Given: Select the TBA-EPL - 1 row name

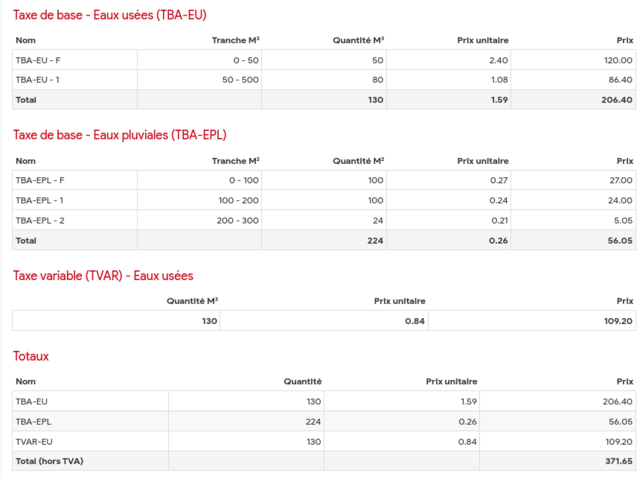Looking at the screenshot, I should click(40, 200).
